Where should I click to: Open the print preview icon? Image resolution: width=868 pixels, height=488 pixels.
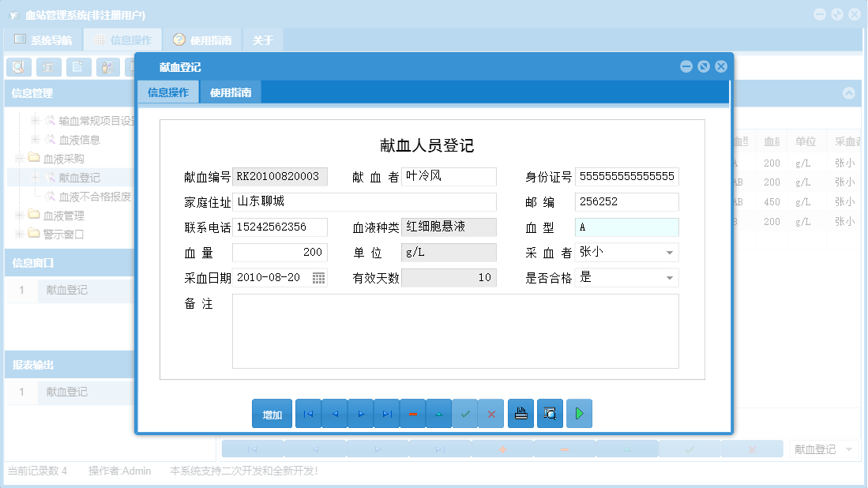[550, 413]
